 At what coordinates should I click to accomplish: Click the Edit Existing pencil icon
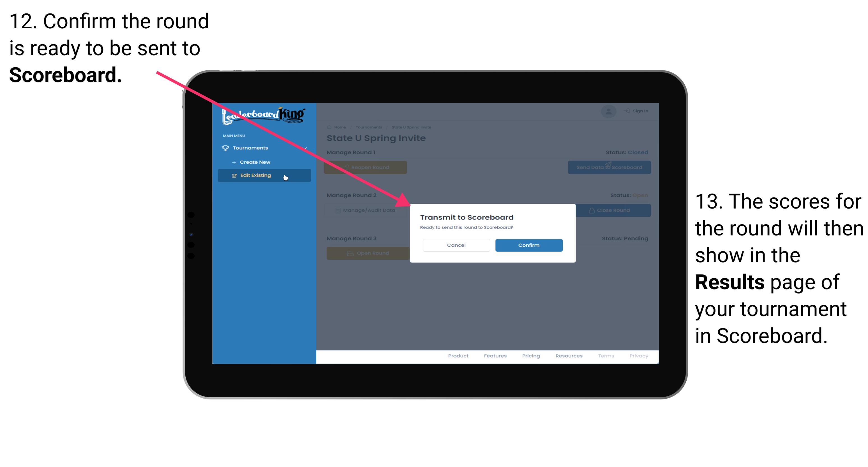pyautogui.click(x=235, y=175)
